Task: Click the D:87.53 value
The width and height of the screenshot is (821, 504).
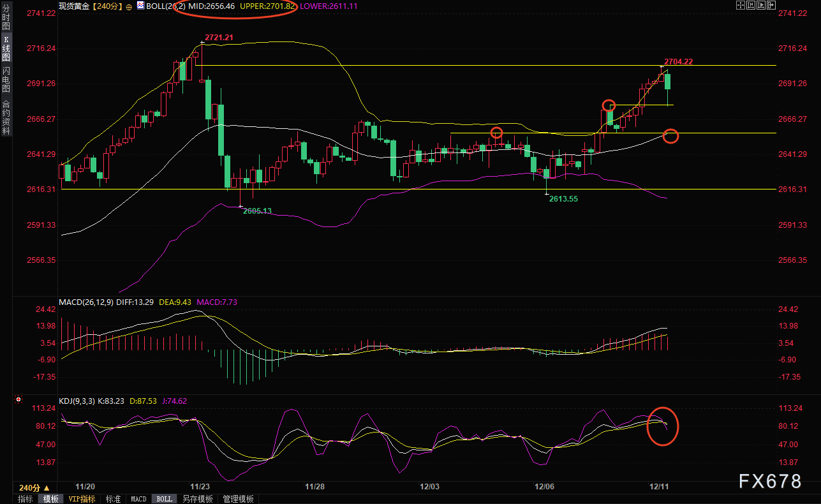Action: [x=144, y=401]
